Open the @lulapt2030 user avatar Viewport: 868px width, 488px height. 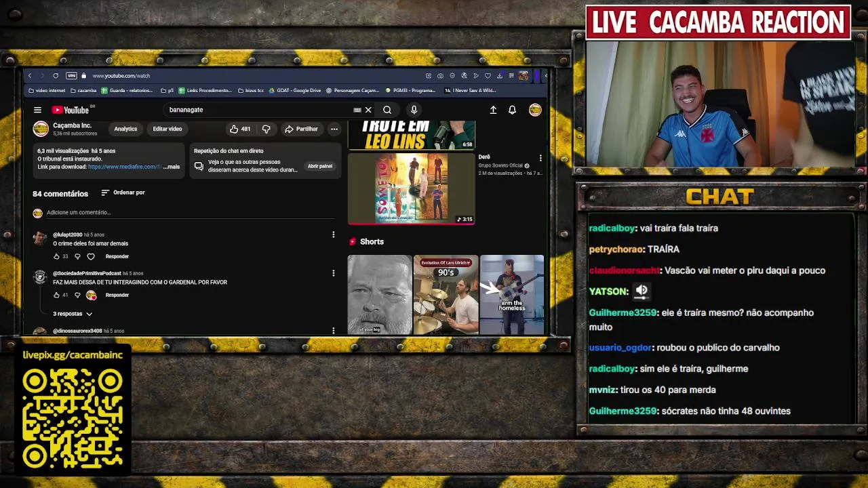[40, 238]
